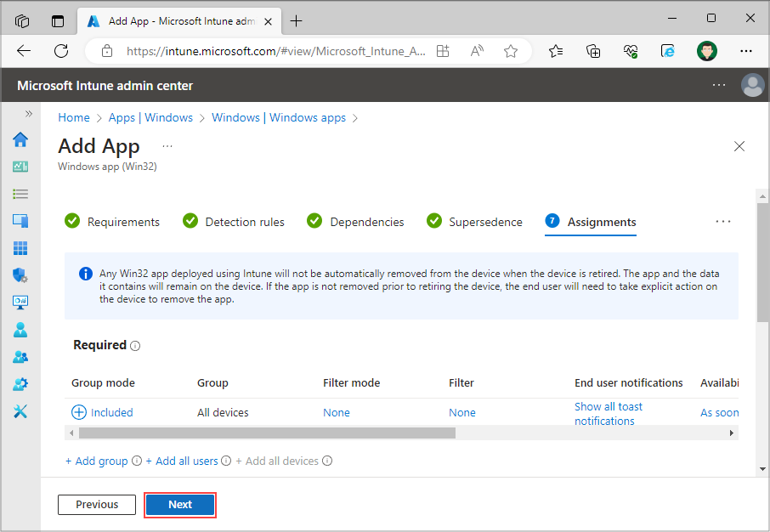Click the Next button
This screenshot has width=770, height=532.
click(x=180, y=505)
